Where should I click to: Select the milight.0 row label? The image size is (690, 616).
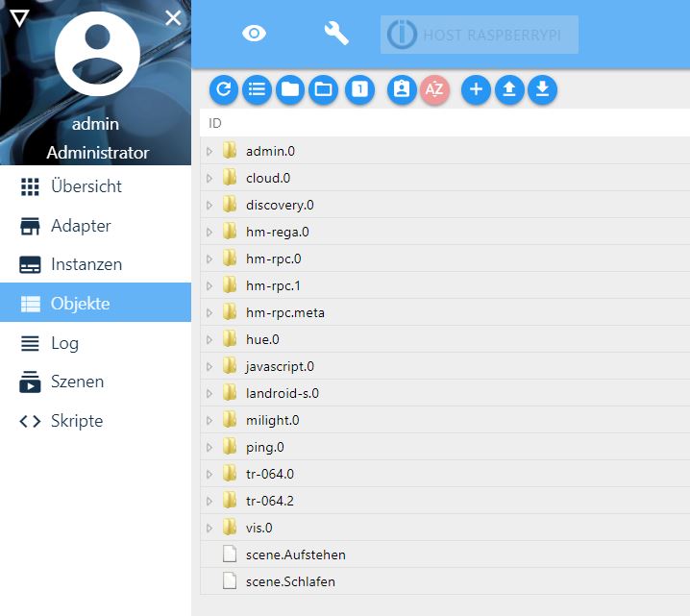click(272, 421)
